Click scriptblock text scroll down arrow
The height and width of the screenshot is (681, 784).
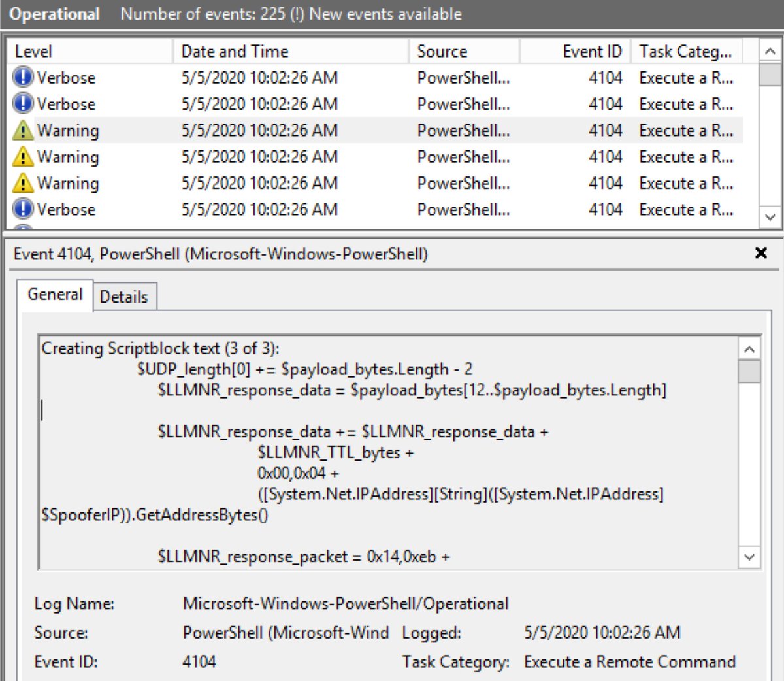coord(749,557)
